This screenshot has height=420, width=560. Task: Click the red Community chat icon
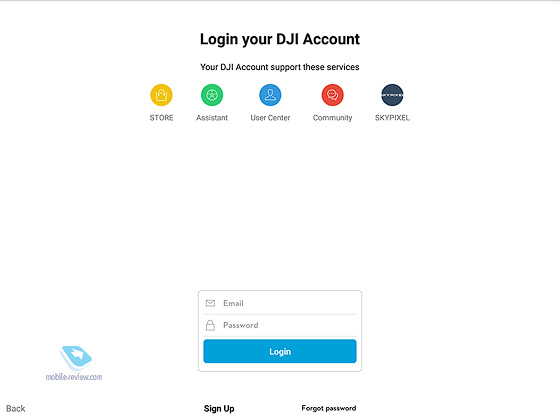point(332,95)
